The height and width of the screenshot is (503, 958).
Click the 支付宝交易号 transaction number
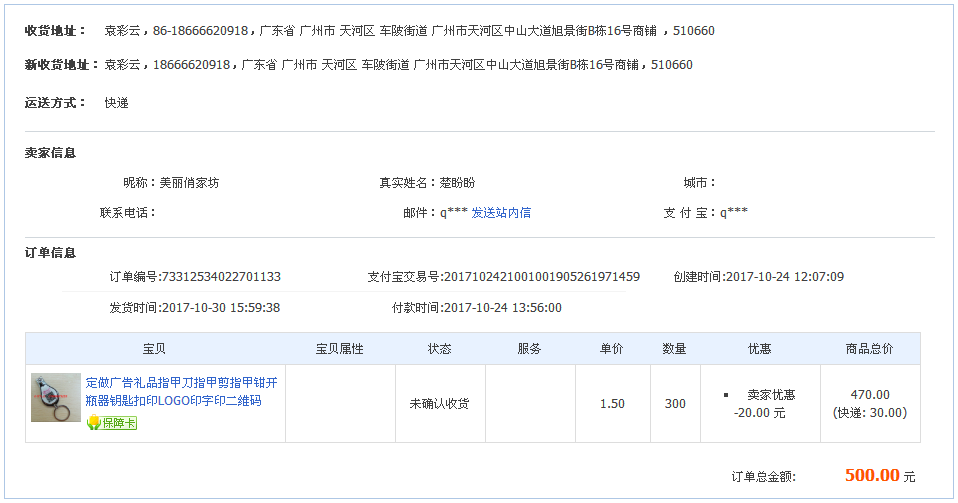click(x=541, y=277)
